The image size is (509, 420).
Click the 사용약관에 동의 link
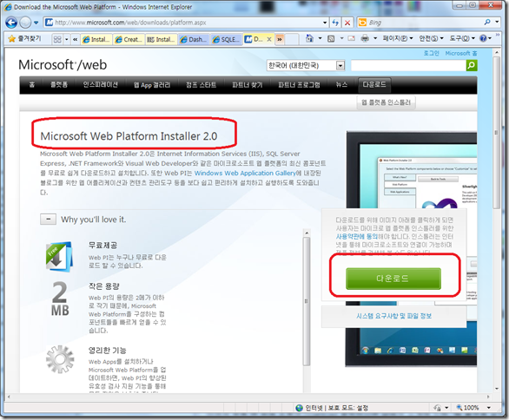click(x=356, y=236)
